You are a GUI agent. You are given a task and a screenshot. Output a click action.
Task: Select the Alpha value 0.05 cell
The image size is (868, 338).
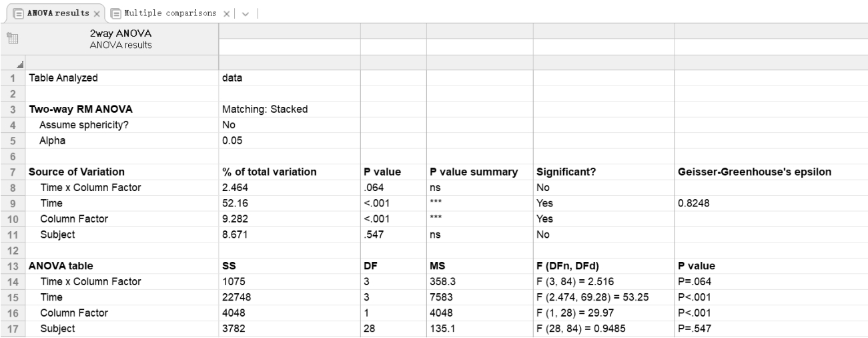tap(233, 140)
